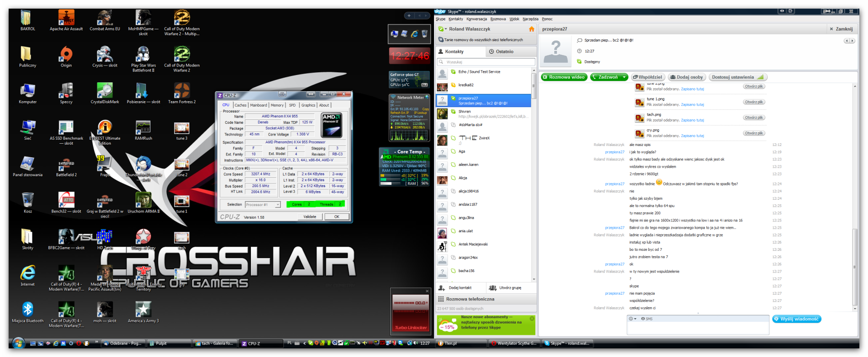Open CrystalDiskMark desktop icon
Viewport: 868px width, 357px height.
(x=105, y=92)
